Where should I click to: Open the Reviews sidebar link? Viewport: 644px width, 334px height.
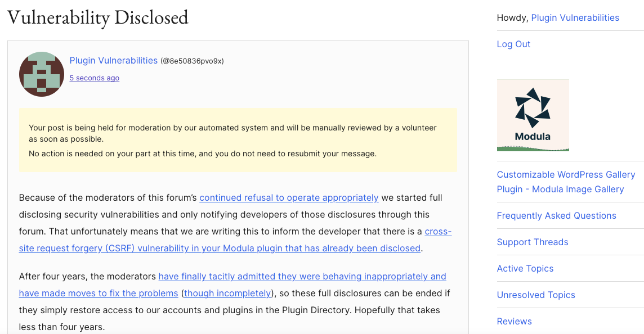click(514, 321)
